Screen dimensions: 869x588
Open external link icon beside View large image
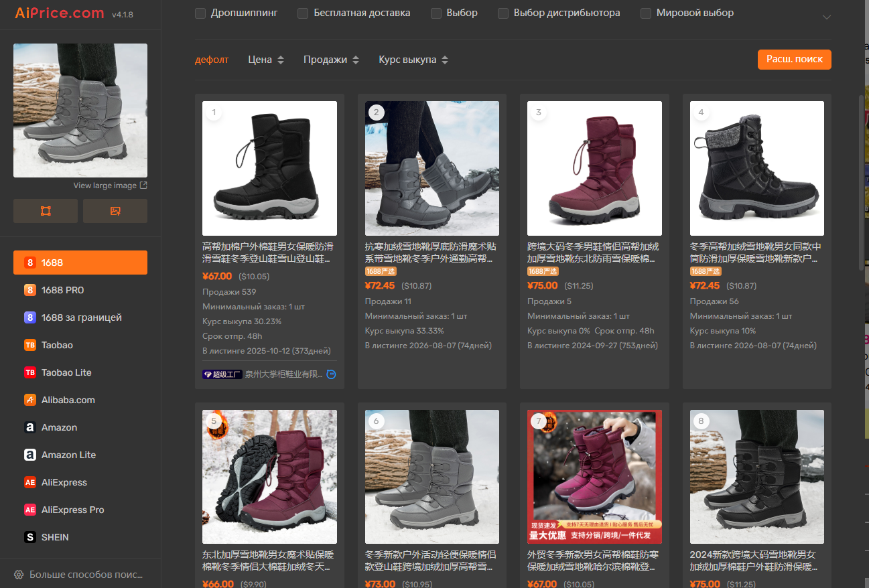click(143, 186)
